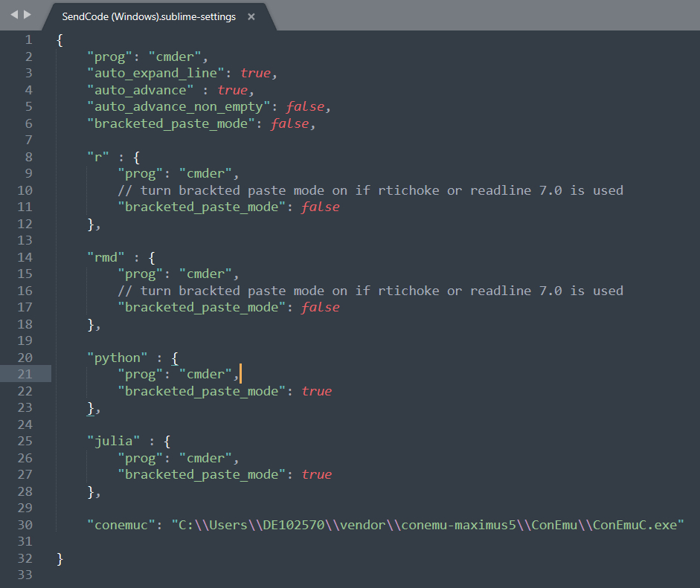700x588 pixels.
Task: Select the SendCode (Windows).sublime-settings tab
Action: 149,16
